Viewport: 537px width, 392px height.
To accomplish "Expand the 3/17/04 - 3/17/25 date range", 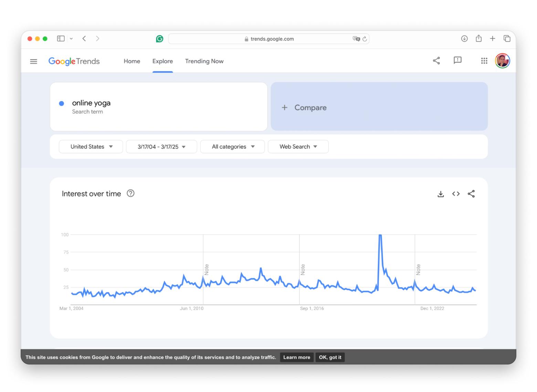I will point(161,147).
